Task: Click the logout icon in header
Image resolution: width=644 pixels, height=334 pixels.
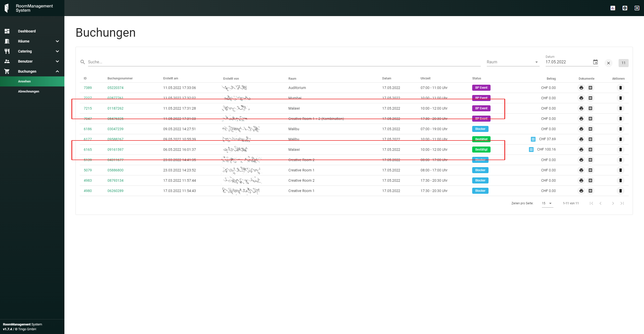Action: point(637,8)
